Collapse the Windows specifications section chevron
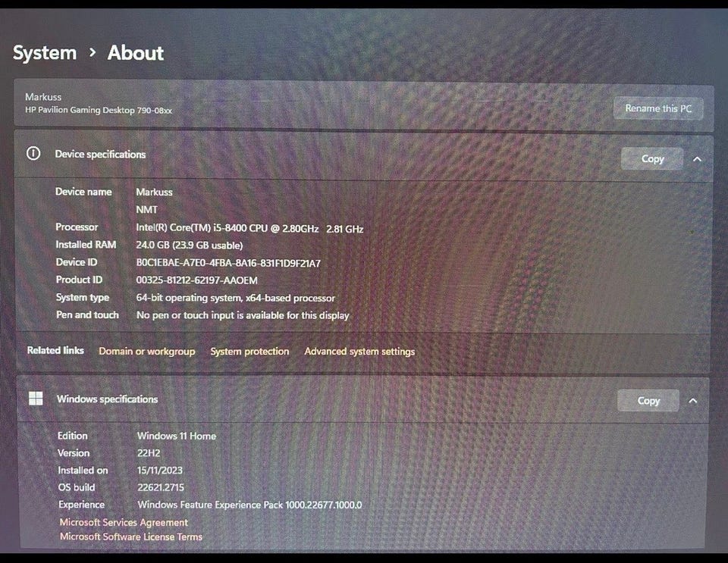728x563 pixels. (692, 401)
